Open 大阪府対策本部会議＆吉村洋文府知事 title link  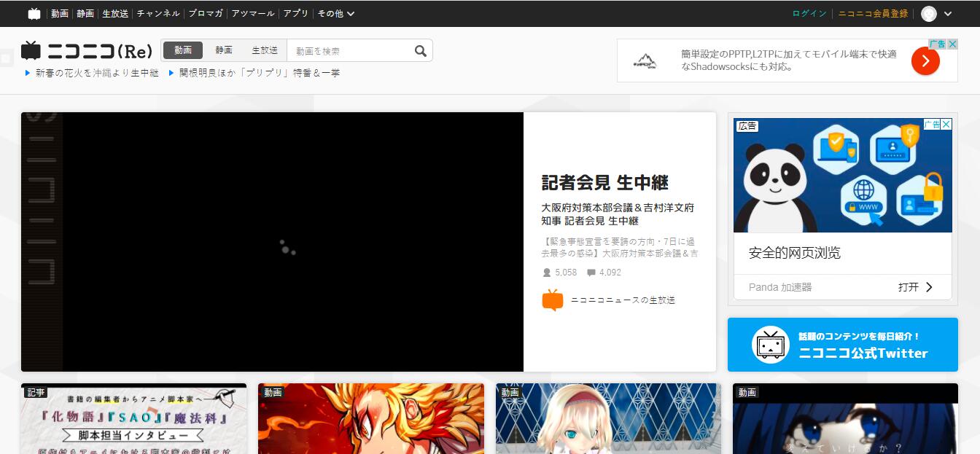tap(618, 214)
